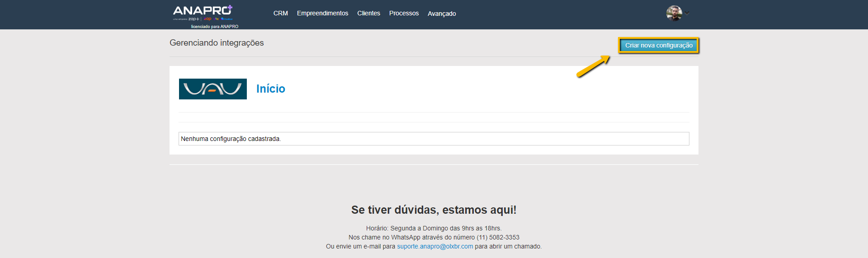
Task: Click the 'Nenhuma configuração cadastrada' box
Action: 434,139
